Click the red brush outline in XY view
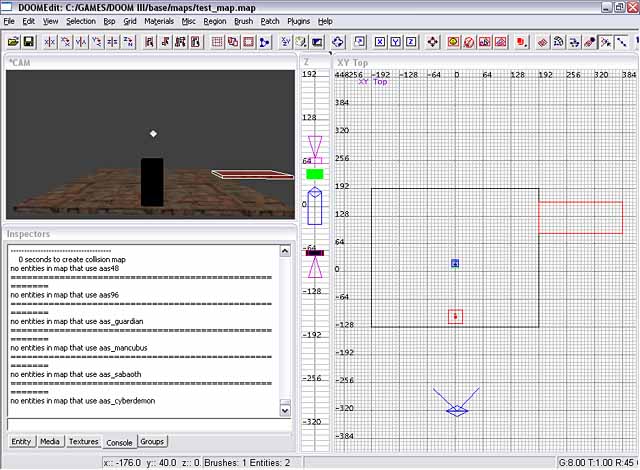Screen dimensions: 640x470 tap(580, 217)
